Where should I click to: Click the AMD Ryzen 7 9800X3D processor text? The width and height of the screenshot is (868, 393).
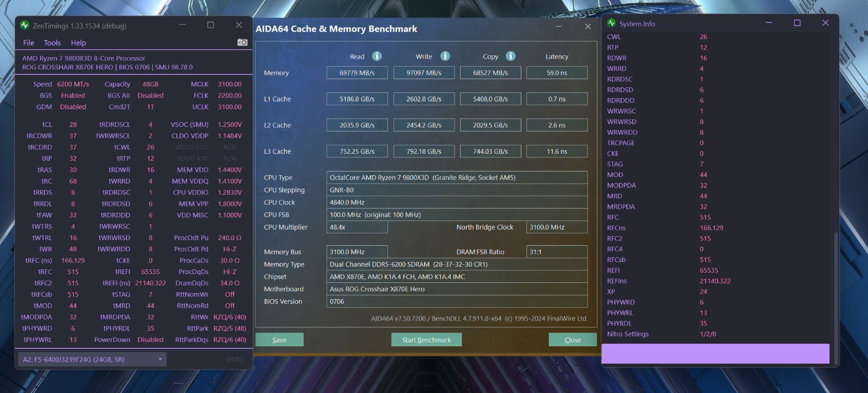(84, 58)
